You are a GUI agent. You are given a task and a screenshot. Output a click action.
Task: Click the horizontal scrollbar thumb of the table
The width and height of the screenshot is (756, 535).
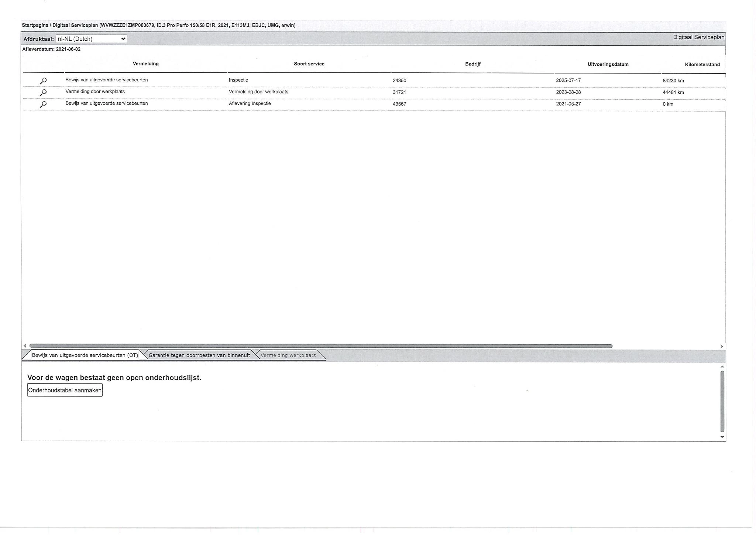[320, 346]
